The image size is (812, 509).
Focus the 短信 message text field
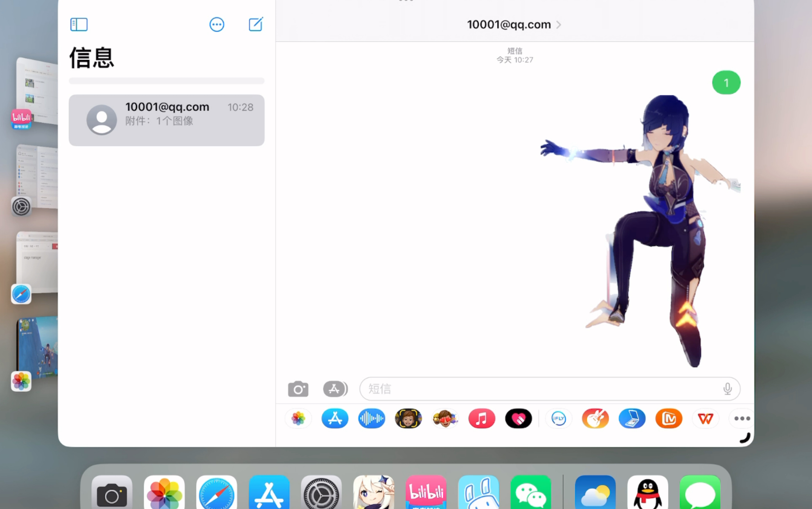click(x=549, y=389)
